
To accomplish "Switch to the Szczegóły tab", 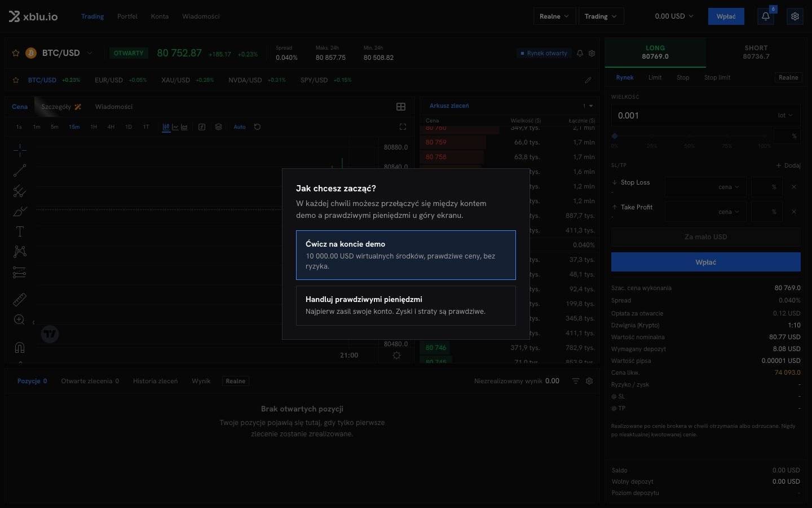I will (x=61, y=107).
